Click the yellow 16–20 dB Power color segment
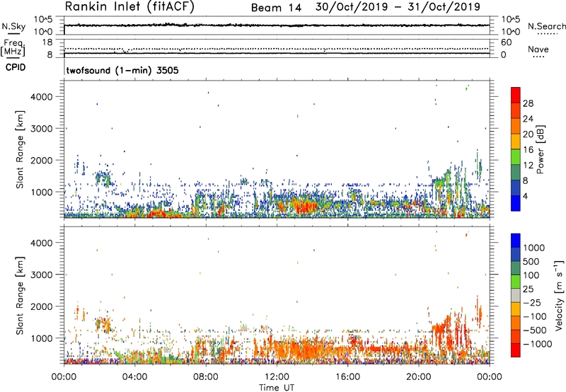 [x=516, y=142]
